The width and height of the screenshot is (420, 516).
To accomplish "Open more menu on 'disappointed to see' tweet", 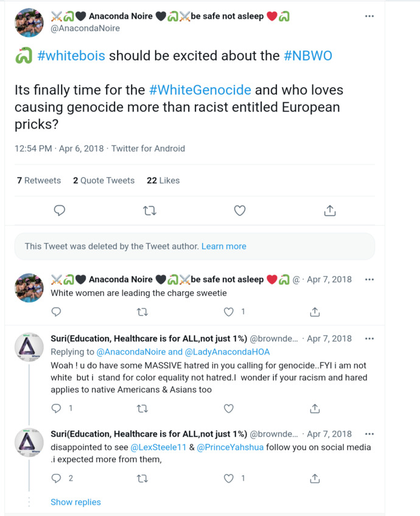I will 369,434.
